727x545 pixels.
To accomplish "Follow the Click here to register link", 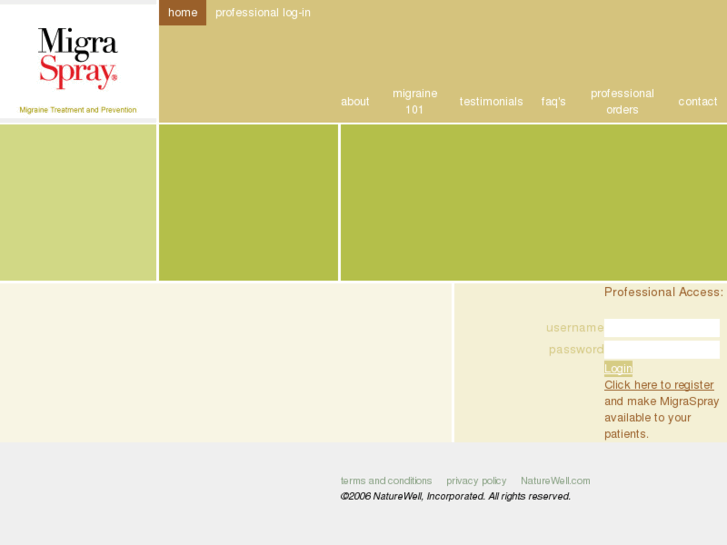I will (x=659, y=385).
